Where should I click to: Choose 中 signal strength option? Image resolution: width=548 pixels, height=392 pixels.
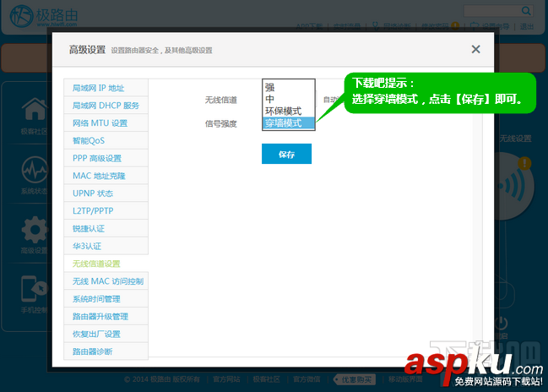[289, 99]
